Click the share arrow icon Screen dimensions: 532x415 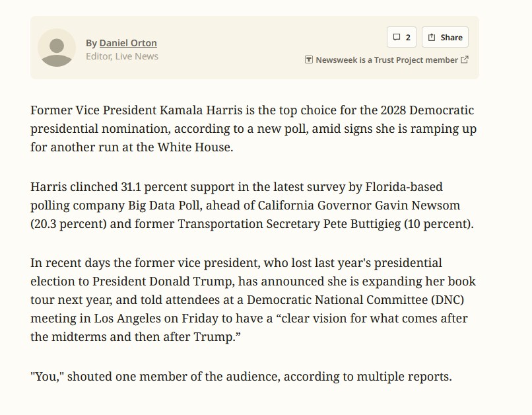432,37
